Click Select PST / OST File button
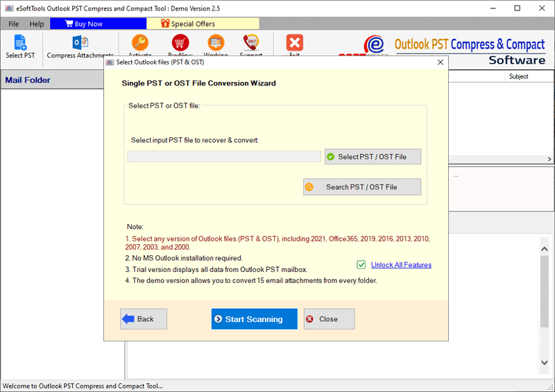 [373, 157]
